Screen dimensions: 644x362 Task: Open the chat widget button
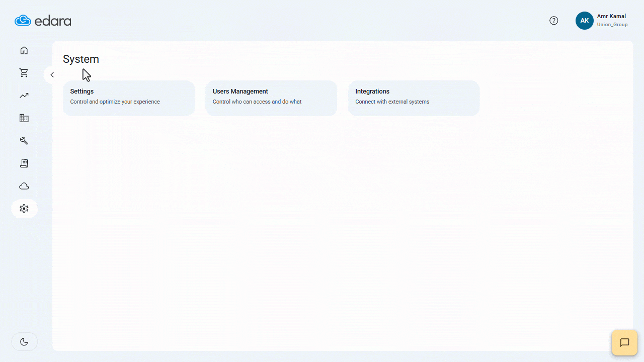coord(624,343)
